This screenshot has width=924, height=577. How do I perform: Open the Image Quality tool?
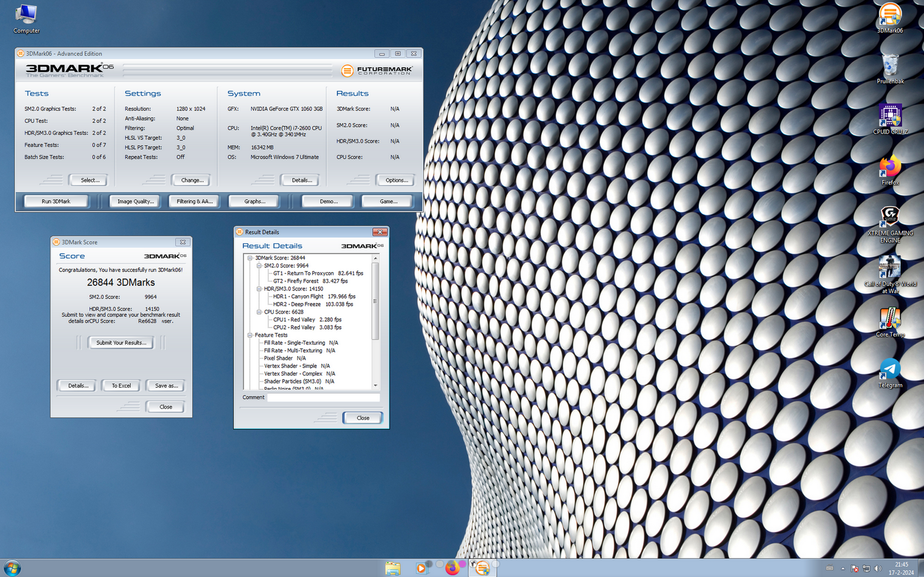[136, 201]
